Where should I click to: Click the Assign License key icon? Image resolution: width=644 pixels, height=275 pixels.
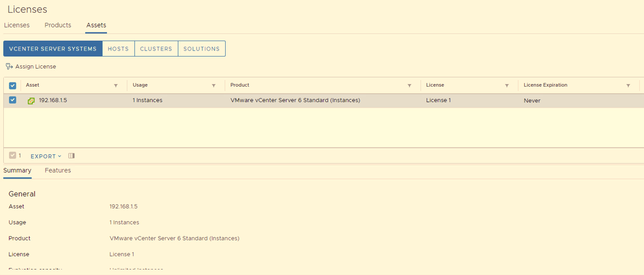pos(9,66)
